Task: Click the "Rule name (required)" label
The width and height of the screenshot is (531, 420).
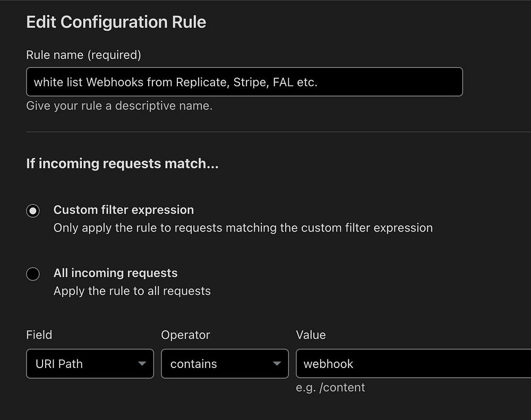Action: (83, 55)
